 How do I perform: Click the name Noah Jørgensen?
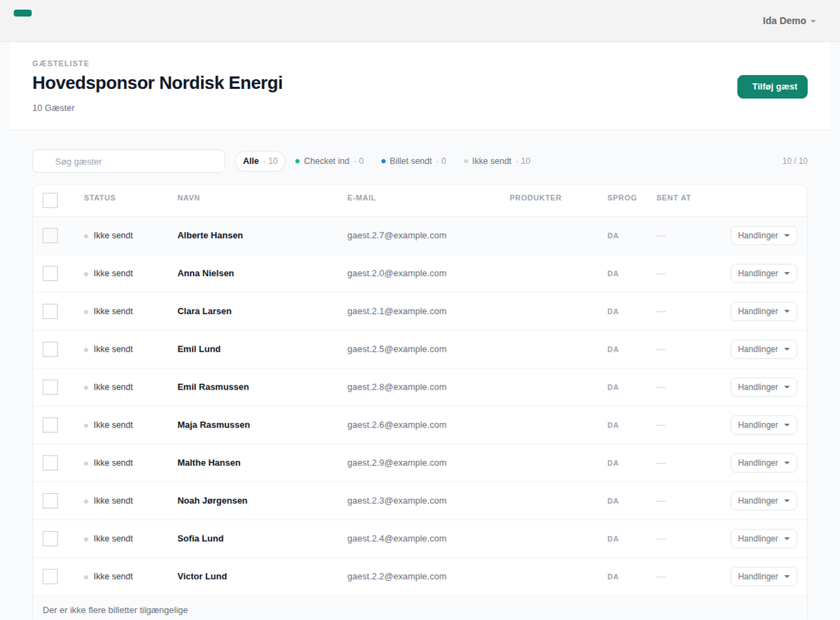(x=212, y=500)
